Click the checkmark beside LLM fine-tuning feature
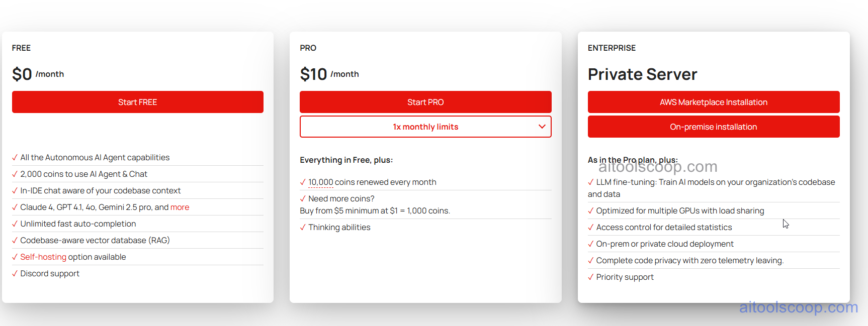 [x=590, y=182]
